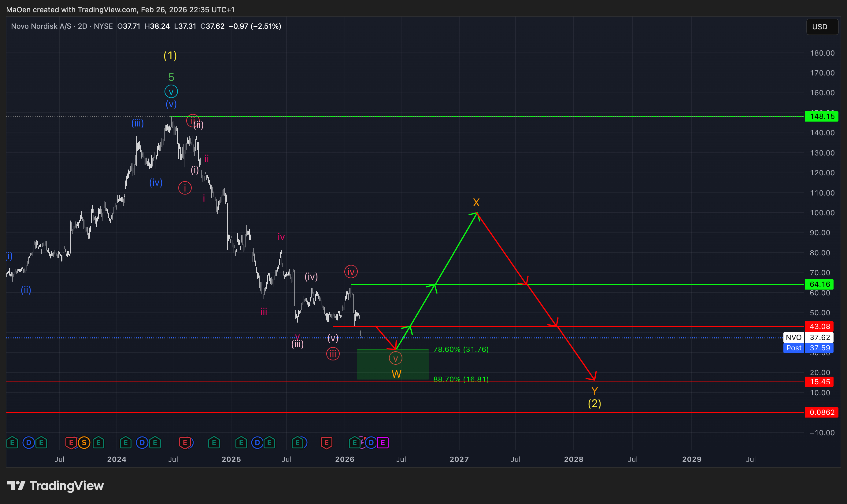This screenshot has height=504, width=847.
Task: Click the Novo Nordisk A/S symbol title
Action: tap(41, 26)
